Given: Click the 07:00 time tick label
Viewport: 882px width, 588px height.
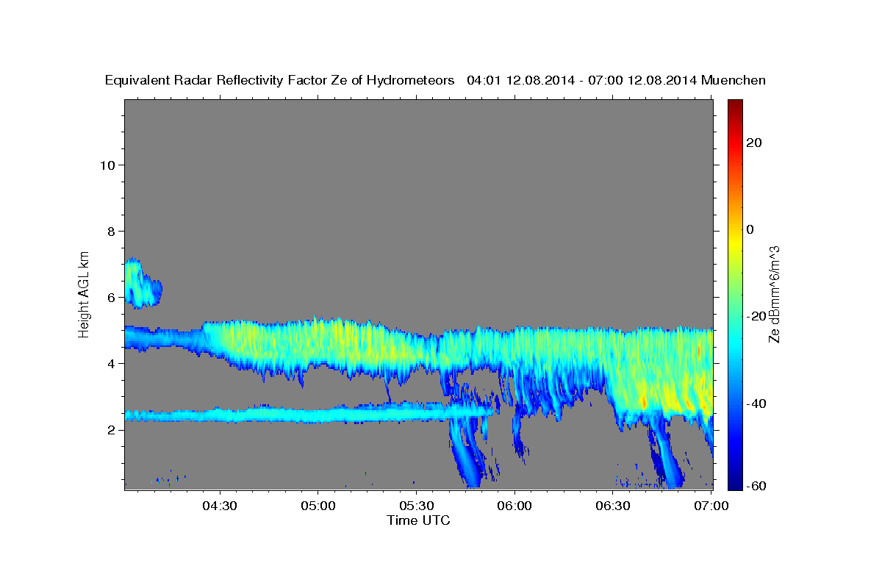Looking at the screenshot, I should [x=711, y=506].
